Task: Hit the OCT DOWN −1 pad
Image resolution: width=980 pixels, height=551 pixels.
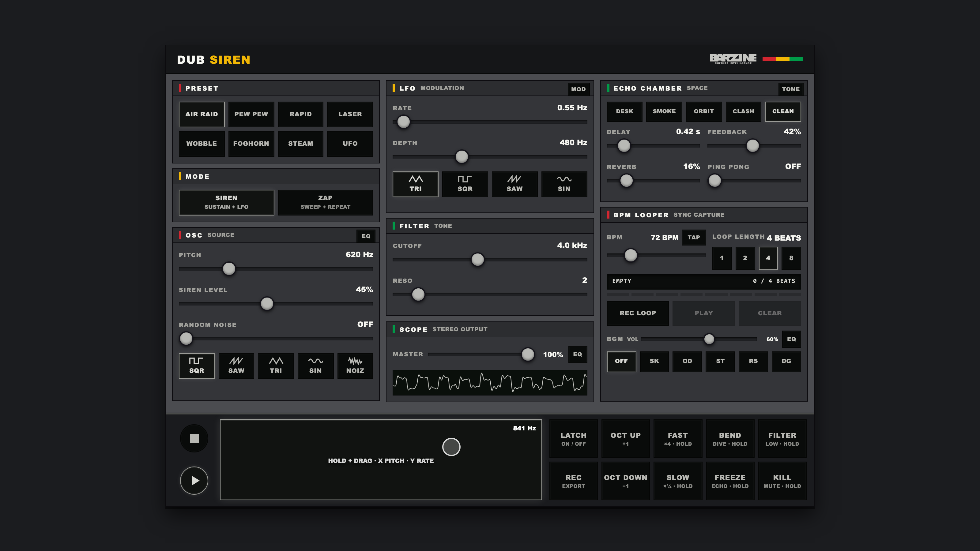Action: [x=625, y=481]
